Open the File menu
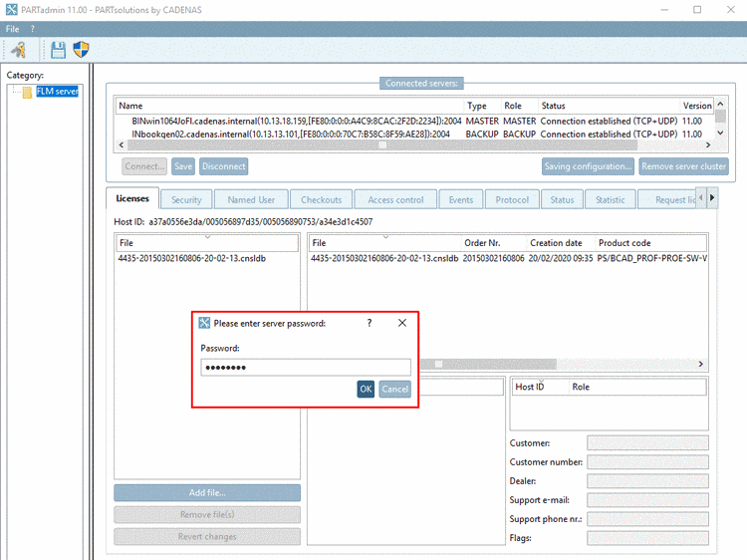The height and width of the screenshot is (560, 747). (12, 29)
